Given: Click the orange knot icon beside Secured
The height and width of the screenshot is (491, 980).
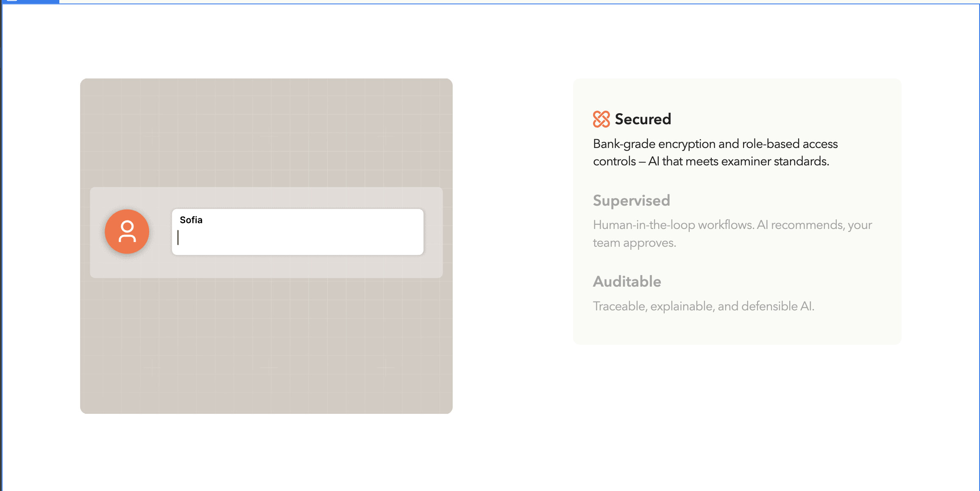Looking at the screenshot, I should click(601, 119).
